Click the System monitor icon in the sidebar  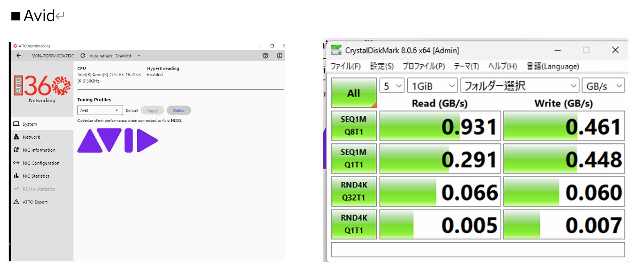(16, 124)
